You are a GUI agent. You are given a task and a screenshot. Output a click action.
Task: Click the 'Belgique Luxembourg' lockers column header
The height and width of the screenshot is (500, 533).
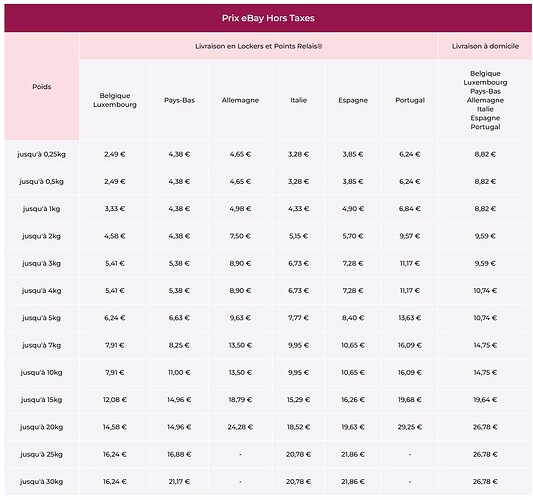[x=115, y=100]
